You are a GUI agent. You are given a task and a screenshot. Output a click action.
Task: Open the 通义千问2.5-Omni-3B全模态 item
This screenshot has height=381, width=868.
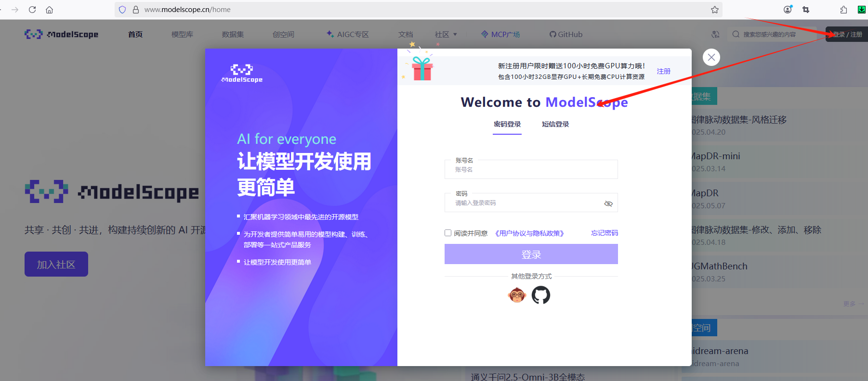(x=528, y=377)
